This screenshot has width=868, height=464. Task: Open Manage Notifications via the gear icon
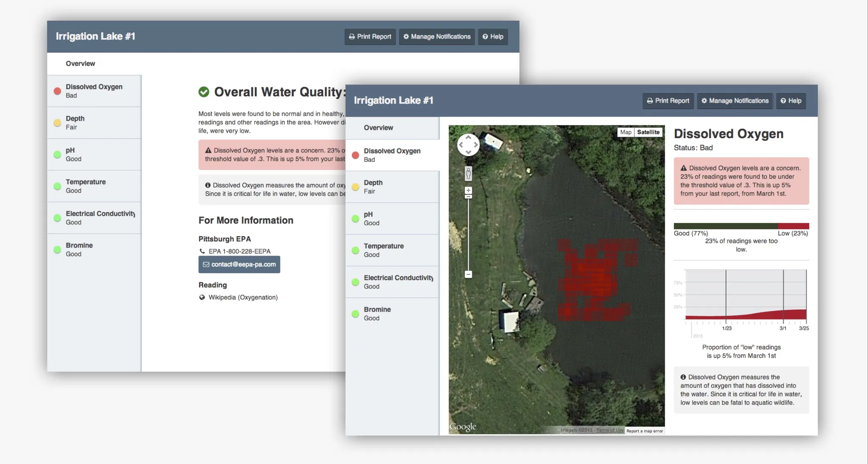pos(704,101)
